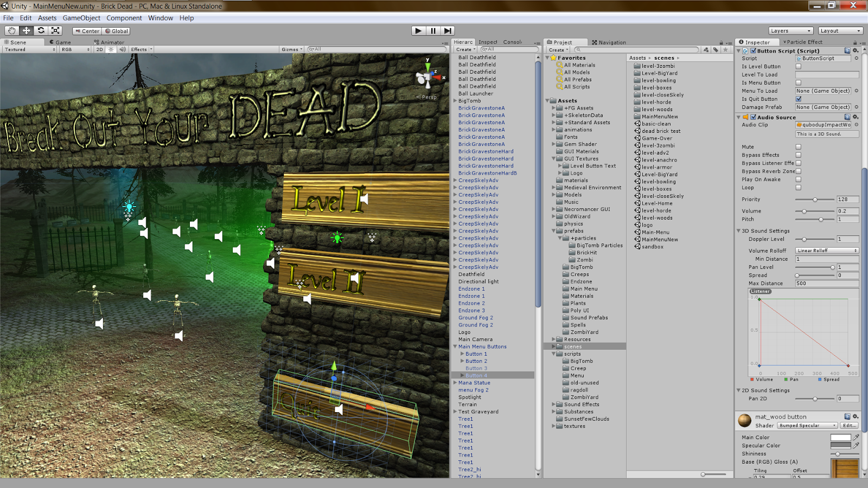Collapse Main Menu Buttons hierarchy item
868x488 pixels.
tap(455, 346)
